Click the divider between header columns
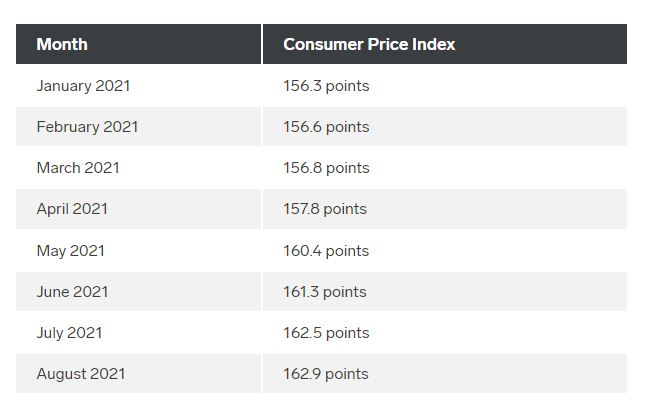The height and width of the screenshot is (416, 651). 262,44
